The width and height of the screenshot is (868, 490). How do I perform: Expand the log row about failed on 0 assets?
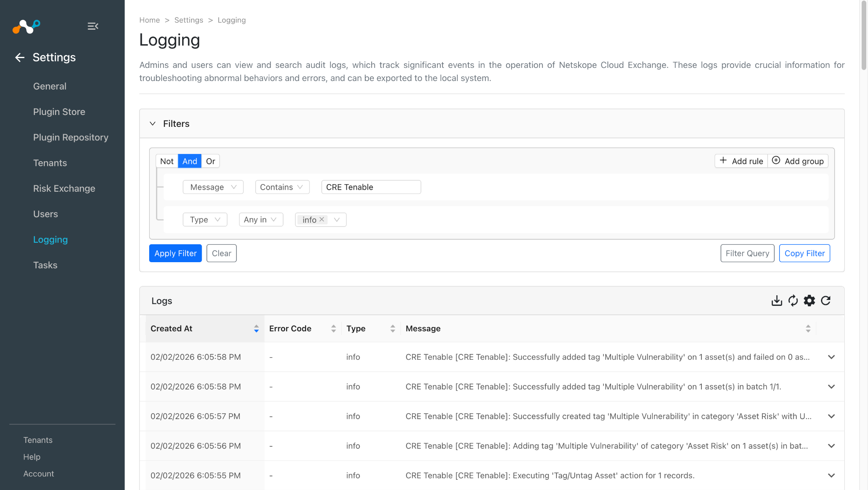[x=832, y=357]
